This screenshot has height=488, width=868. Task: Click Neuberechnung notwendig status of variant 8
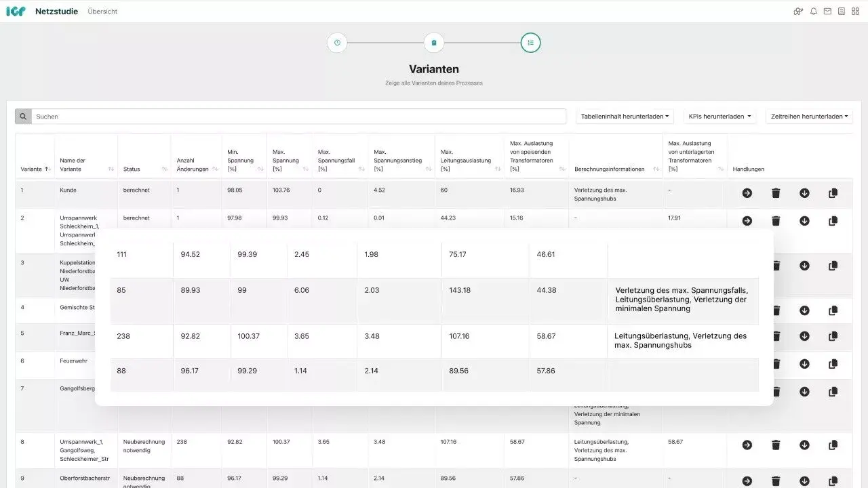(x=144, y=445)
